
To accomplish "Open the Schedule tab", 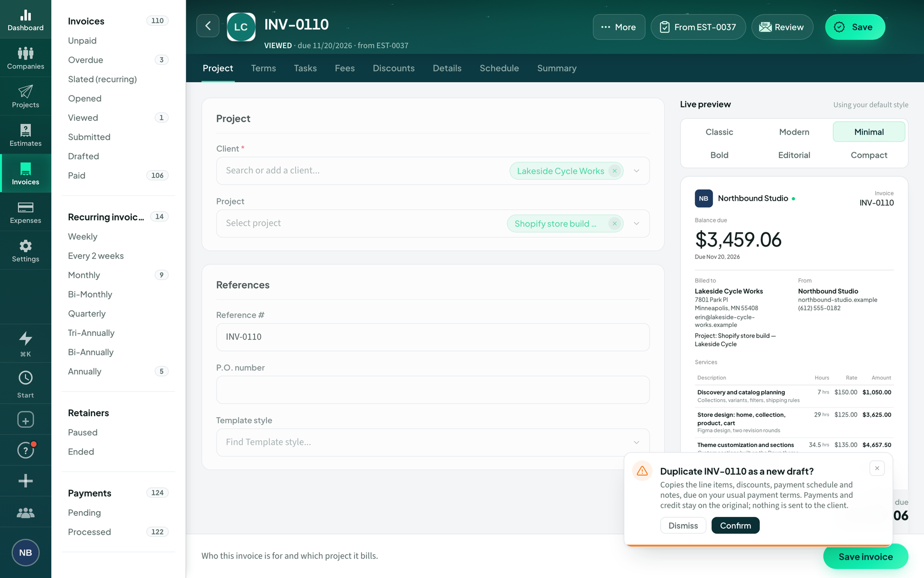I will (x=499, y=68).
